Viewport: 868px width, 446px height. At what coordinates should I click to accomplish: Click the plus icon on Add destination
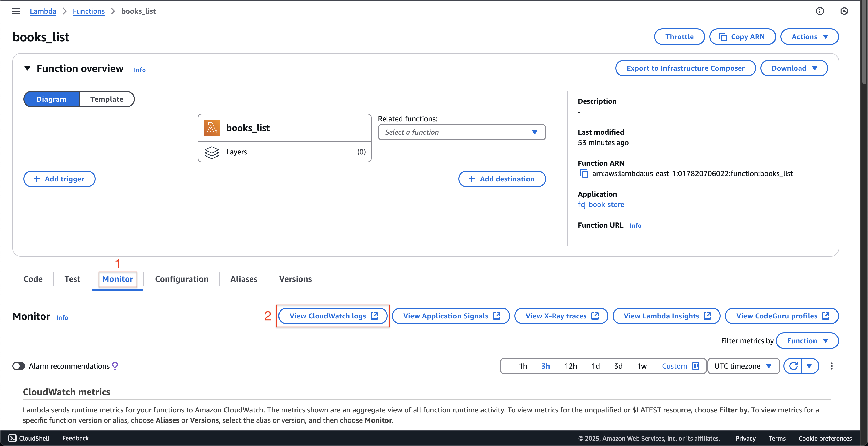click(471, 179)
